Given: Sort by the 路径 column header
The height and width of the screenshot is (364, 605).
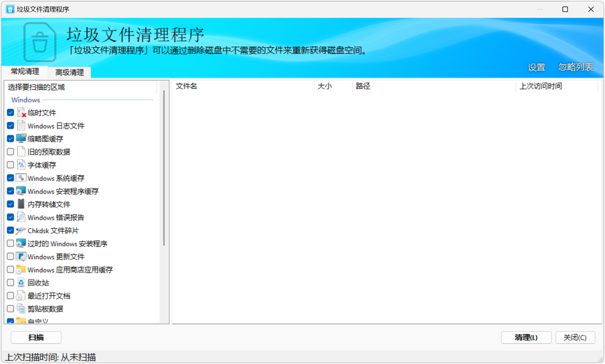Looking at the screenshot, I should click(x=434, y=86).
